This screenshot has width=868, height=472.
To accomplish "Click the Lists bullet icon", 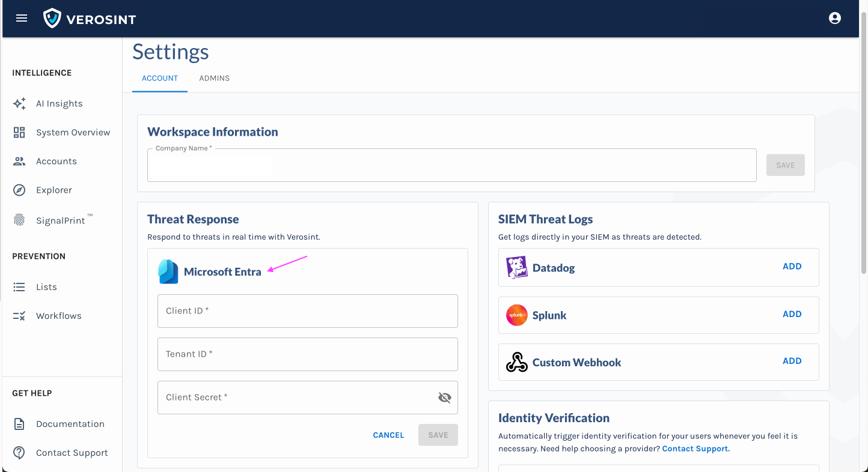I will 19,287.
